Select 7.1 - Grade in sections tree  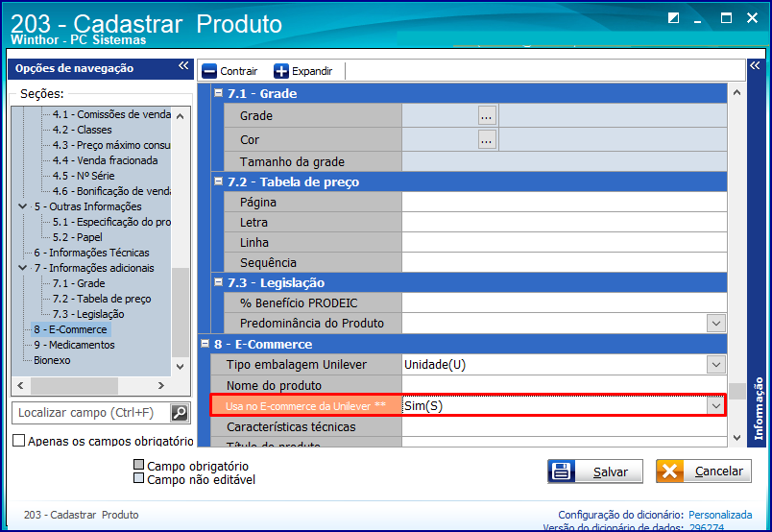pos(79,283)
